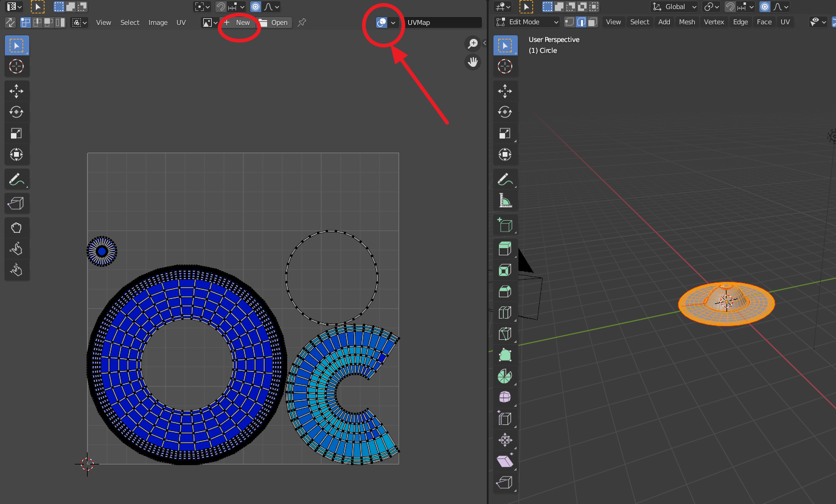Select the Transform tool in UV editor
836x504 pixels.
16,155
